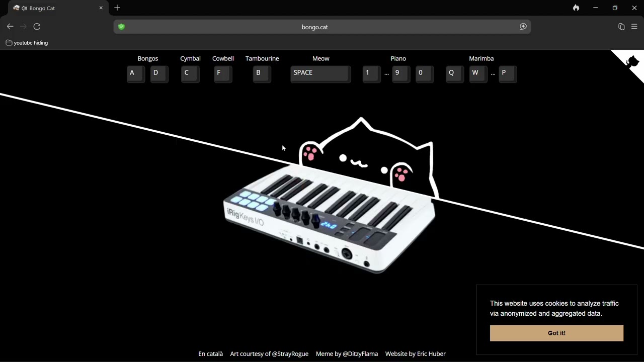Focus the bongo.cat address bar
644x362 pixels.
pyautogui.click(x=322, y=27)
